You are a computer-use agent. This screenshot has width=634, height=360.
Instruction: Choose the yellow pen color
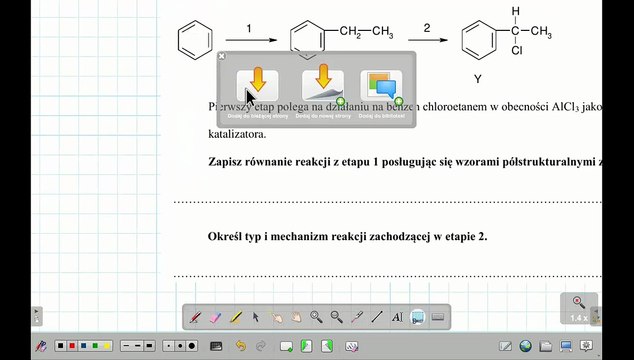(106, 346)
